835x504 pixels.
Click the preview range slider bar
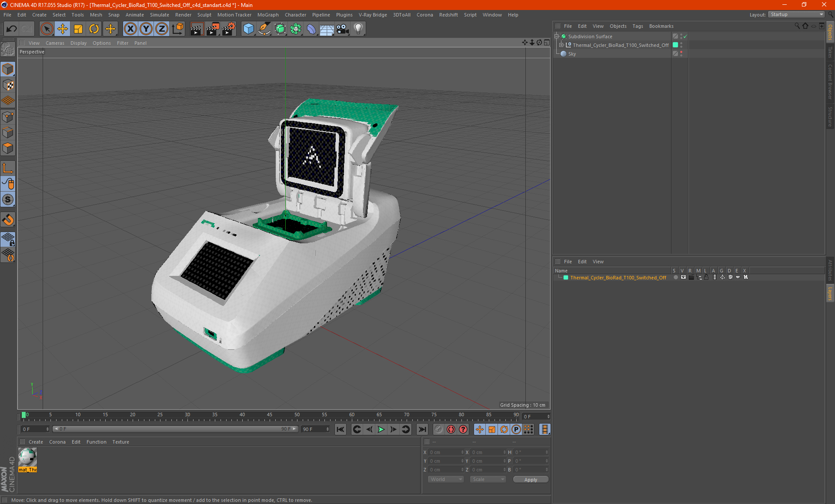[x=175, y=429]
